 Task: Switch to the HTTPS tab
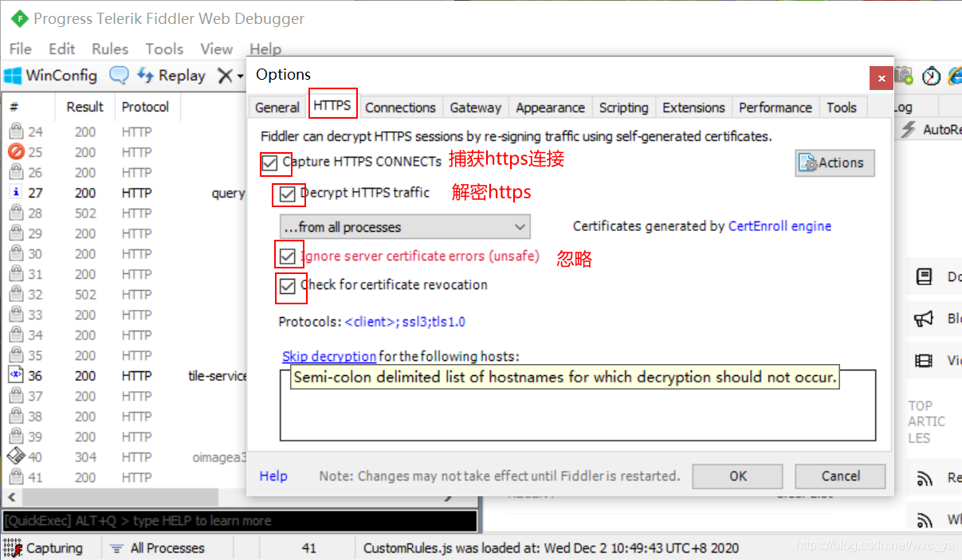pos(332,105)
